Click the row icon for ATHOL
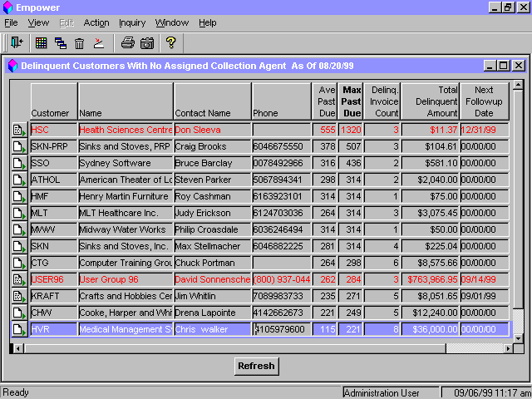The image size is (532, 399). pyautogui.click(x=19, y=180)
